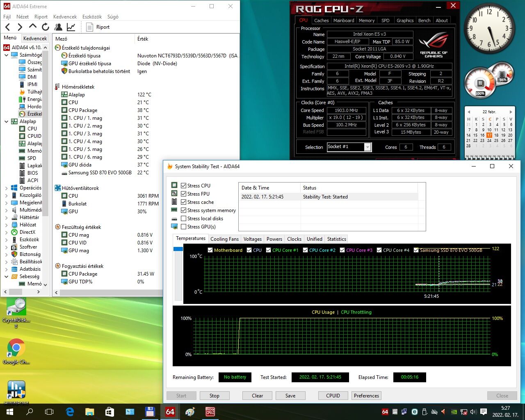Enable the Stress local disks checkbox

(184, 219)
